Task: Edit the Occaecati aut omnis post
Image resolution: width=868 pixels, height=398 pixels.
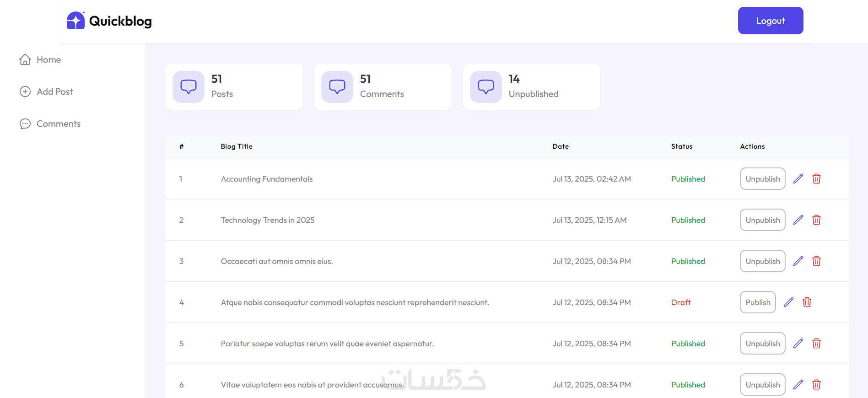Action: pos(798,261)
